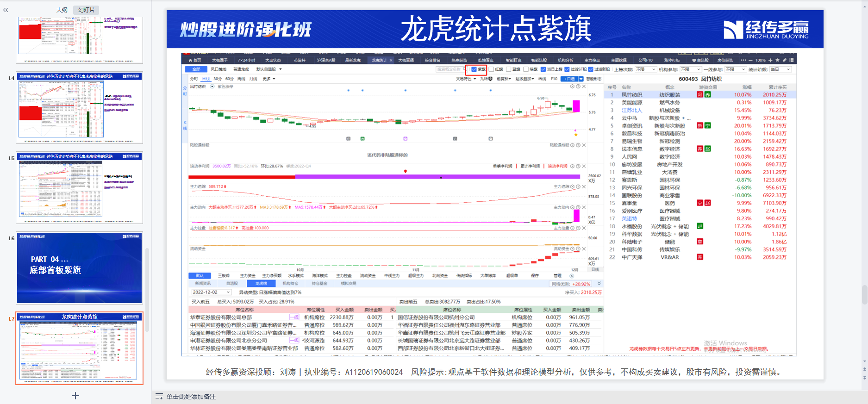The width and height of the screenshot is (868, 404).
Task: Select the 云中马 row in stock list
Action: (699, 118)
